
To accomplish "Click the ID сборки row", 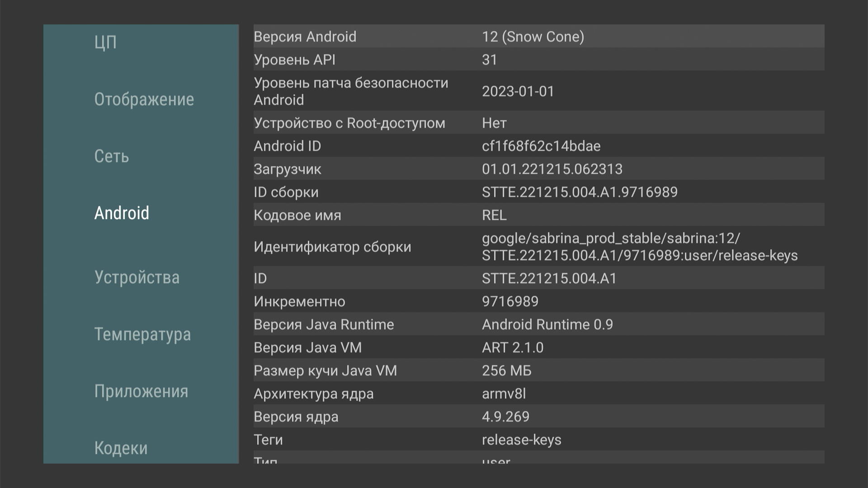I will [x=538, y=192].
